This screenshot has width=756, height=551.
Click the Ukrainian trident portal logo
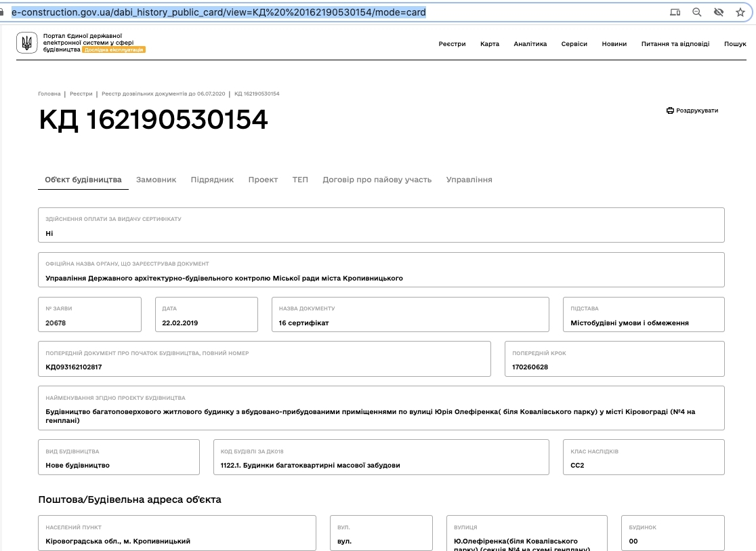26,43
